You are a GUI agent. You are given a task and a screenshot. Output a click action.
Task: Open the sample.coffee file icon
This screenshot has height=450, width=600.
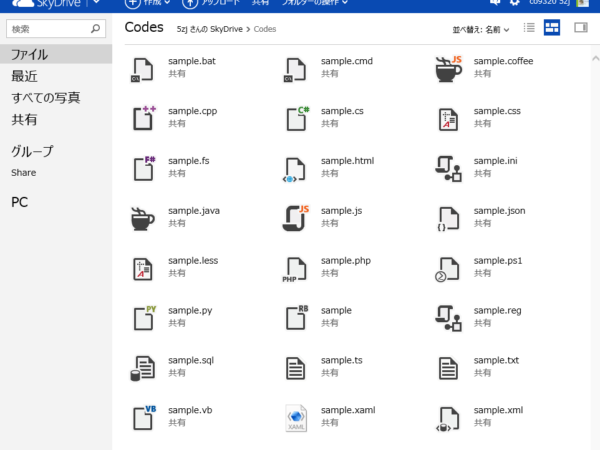click(448, 69)
